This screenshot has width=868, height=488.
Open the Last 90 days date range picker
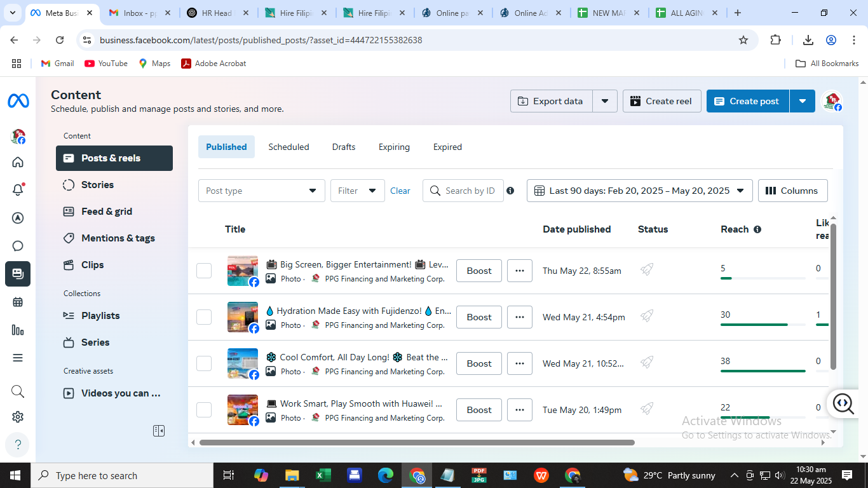coord(640,191)
